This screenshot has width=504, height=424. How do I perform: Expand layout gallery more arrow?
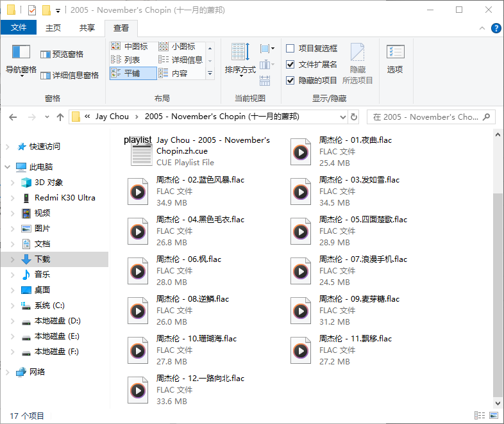click(210, 74)
